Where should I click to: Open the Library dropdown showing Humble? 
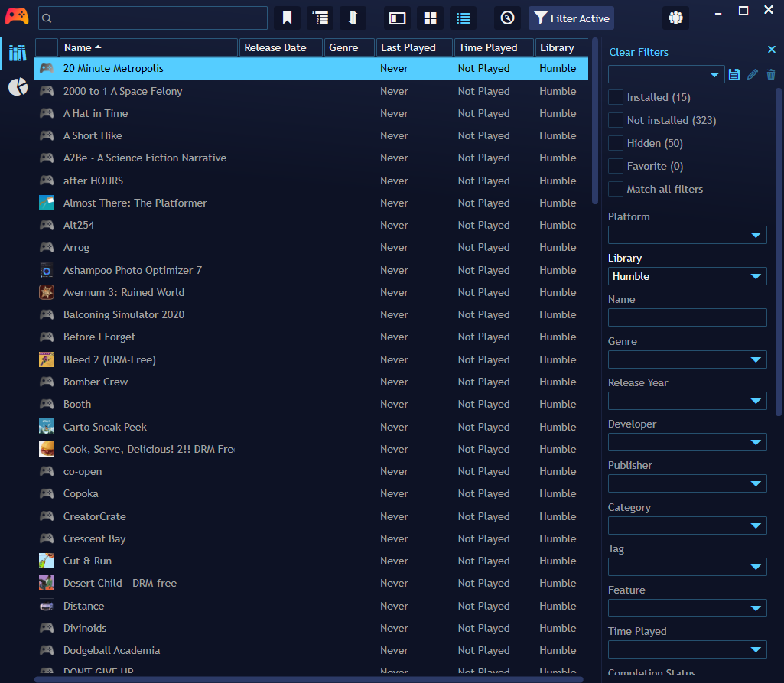[687, 277]
